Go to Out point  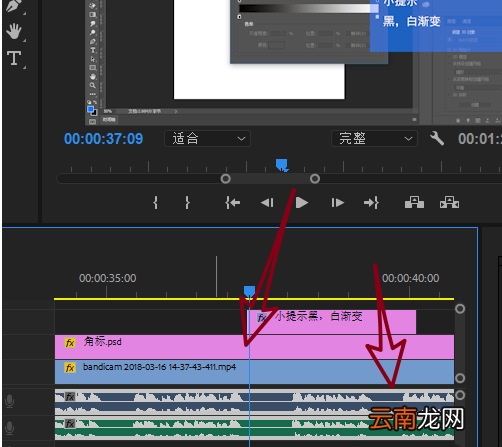pos(371,203)
